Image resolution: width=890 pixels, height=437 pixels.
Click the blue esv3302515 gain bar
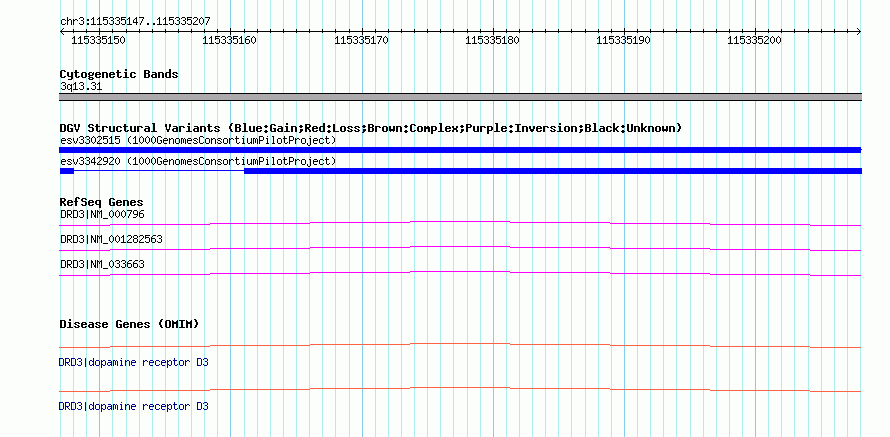(460, 150)
